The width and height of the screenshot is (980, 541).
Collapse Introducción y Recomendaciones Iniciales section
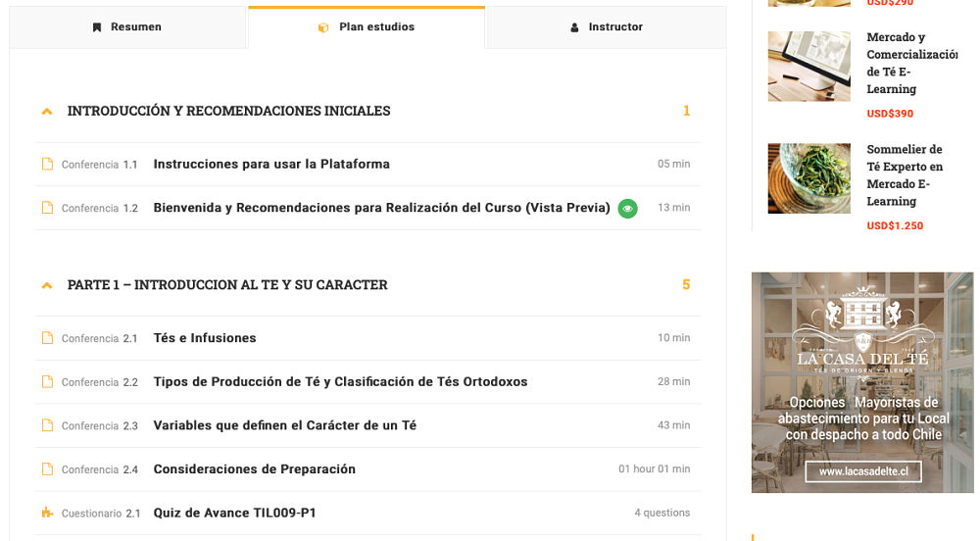[x=47, y=112]
